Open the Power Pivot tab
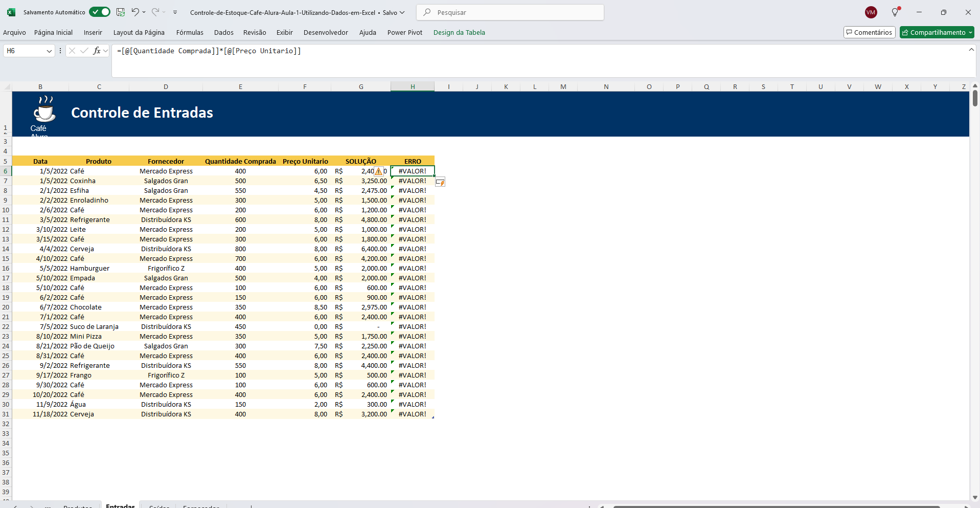Viewport: 980px width, 508px height. click(405, 32)
